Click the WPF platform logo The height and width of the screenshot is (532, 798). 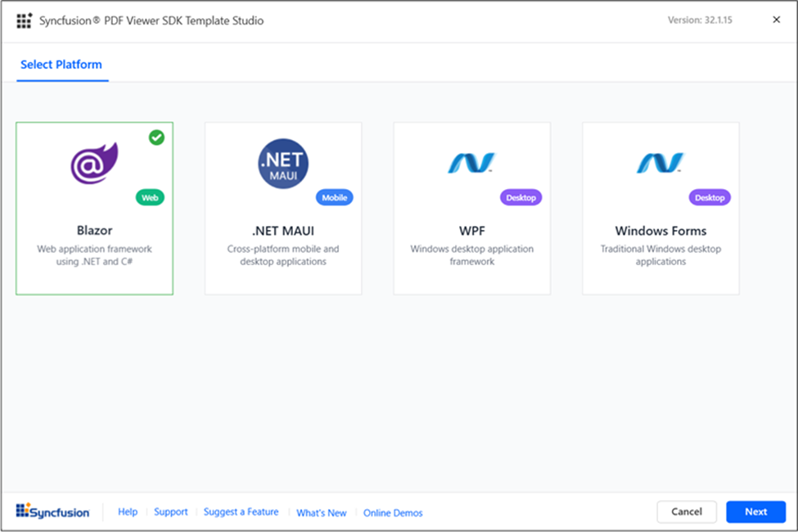(471, 160)
